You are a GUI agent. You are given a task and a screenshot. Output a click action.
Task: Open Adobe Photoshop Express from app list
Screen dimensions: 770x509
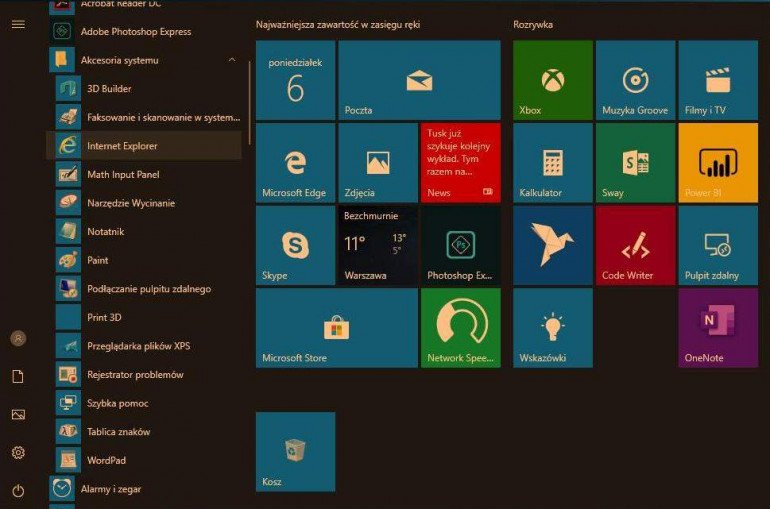click(145, 31)
